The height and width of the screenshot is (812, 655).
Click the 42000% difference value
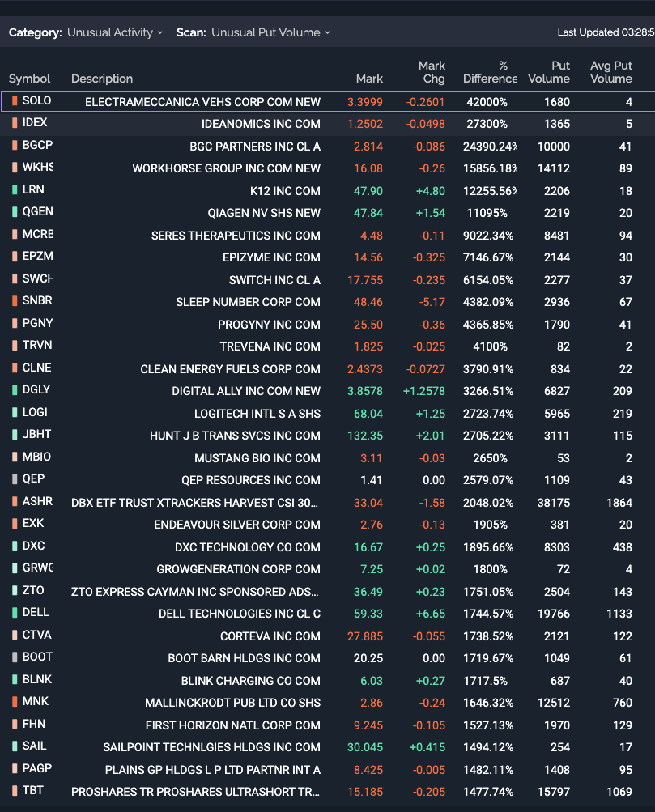[x=487, y=102]
